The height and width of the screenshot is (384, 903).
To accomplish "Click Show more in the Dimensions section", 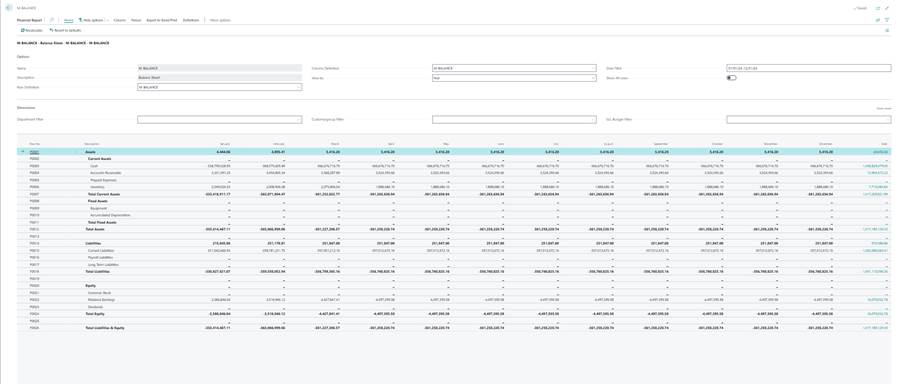I will tap(884, 108).
